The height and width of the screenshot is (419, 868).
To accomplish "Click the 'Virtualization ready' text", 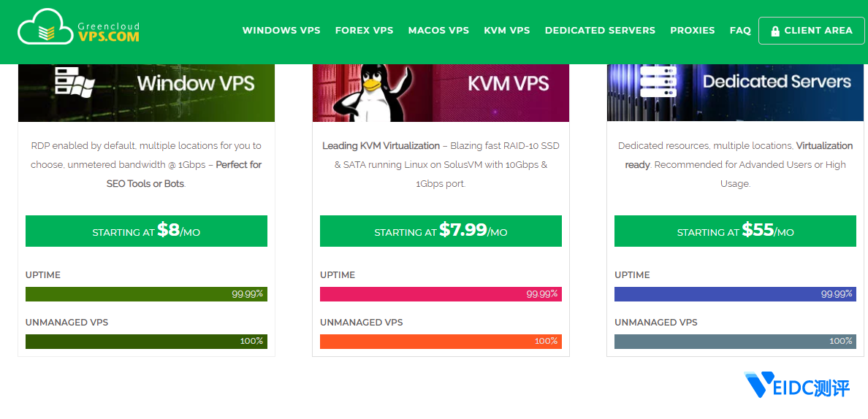I will 739,155.
